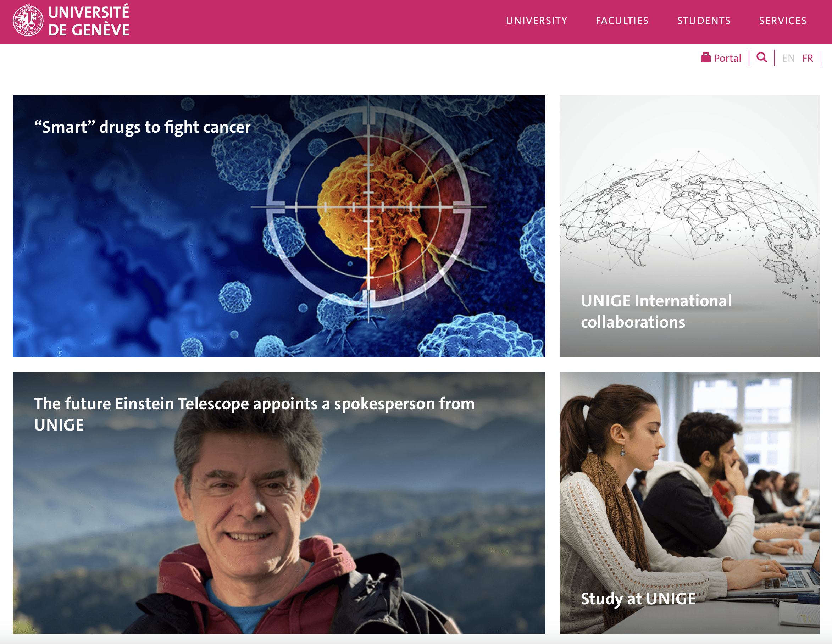Open the Portal link
Screen dimensions: 832x644
[727, 58]
